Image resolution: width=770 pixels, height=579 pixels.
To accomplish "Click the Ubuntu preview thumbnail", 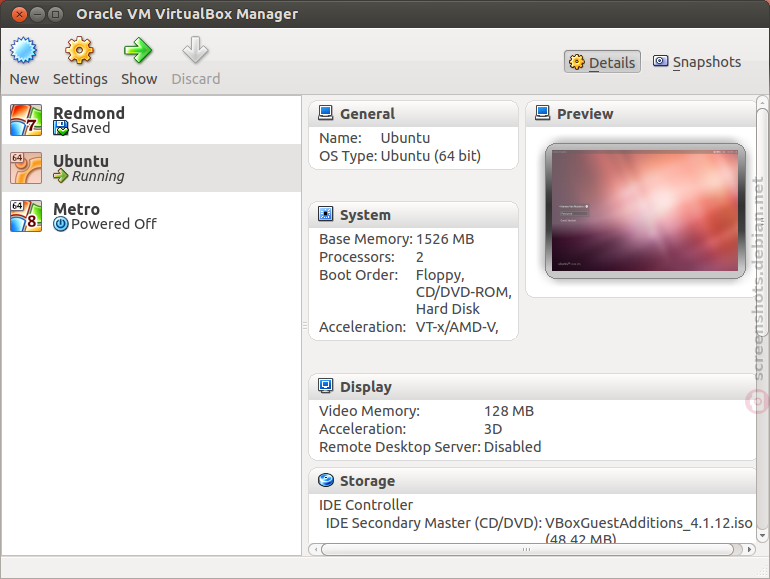I will click(x=645, y=211).
